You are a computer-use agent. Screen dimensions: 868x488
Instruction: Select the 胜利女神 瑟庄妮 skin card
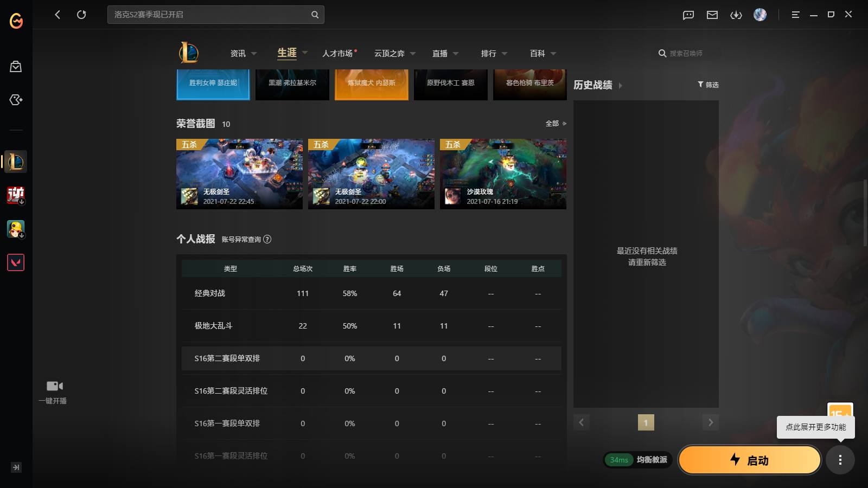pyautogui.click(x=213, y=85)
